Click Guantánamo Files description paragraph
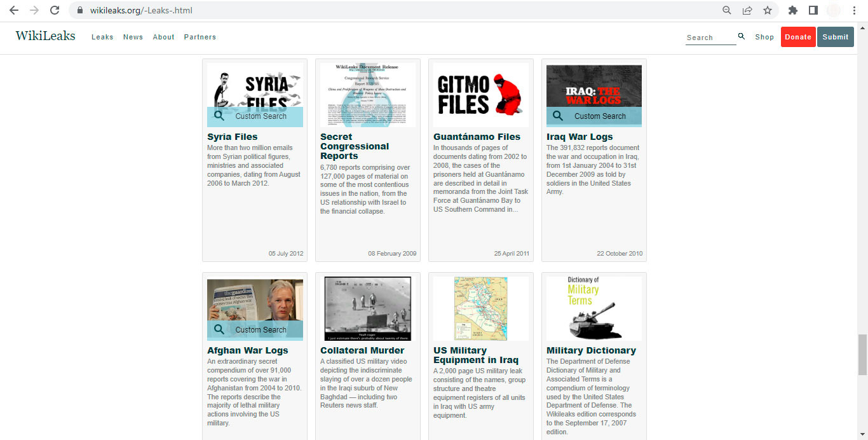This screenshot has width=868, height=440. point(481,179)
